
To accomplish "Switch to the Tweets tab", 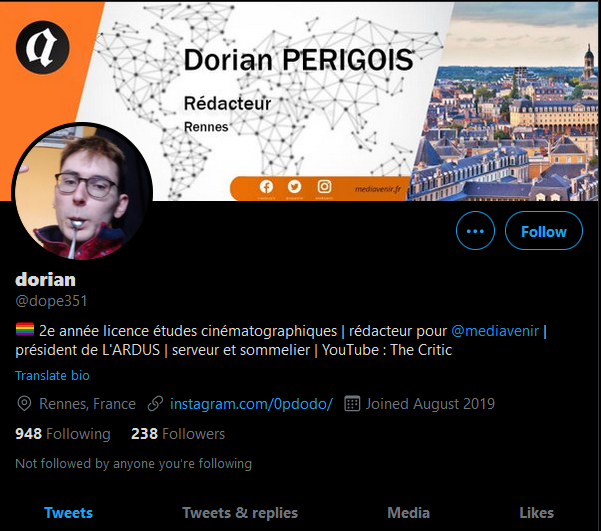I will click(68, 513).
